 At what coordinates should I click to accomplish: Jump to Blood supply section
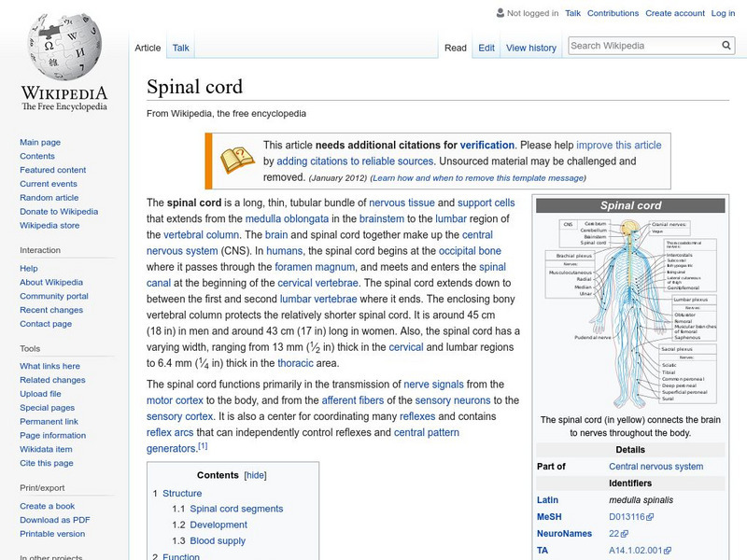(218, 540)
